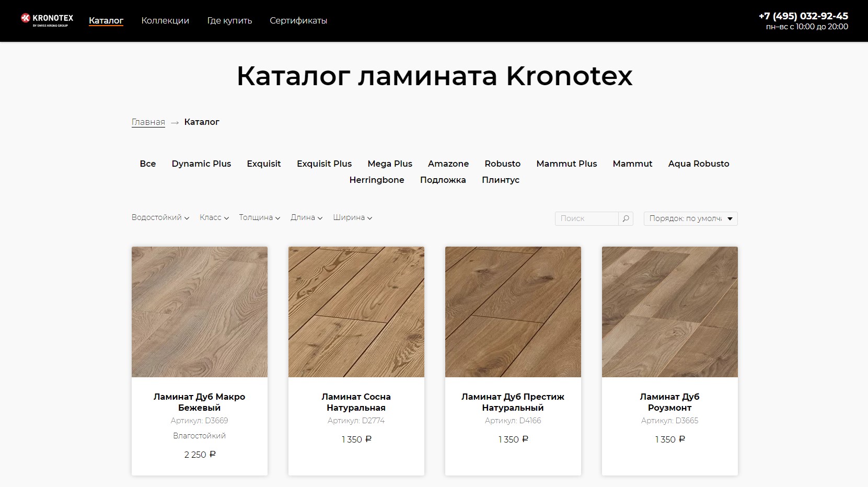
Task: Click the Поиск search field
Action: click(x=586, y=218)
